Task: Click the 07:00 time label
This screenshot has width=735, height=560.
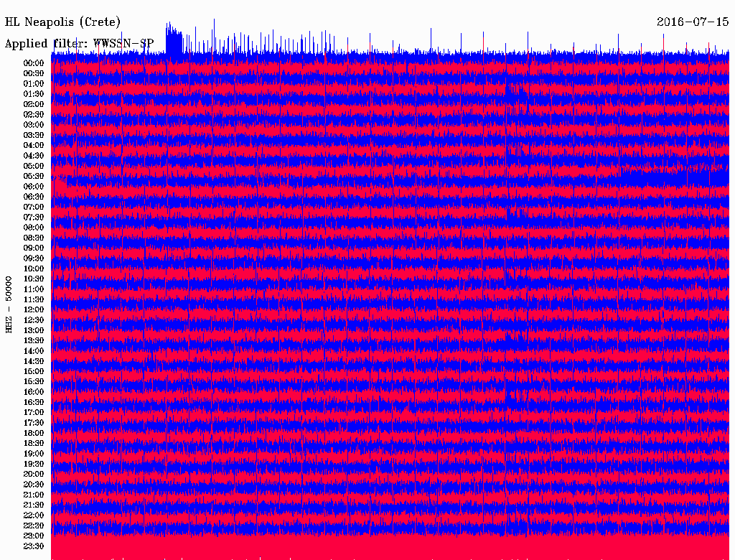Action: [x=34, y=207]
